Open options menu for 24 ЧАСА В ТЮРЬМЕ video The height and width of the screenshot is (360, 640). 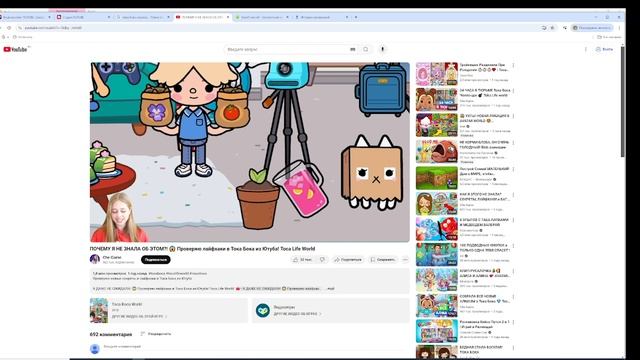[x=513, y=91]
